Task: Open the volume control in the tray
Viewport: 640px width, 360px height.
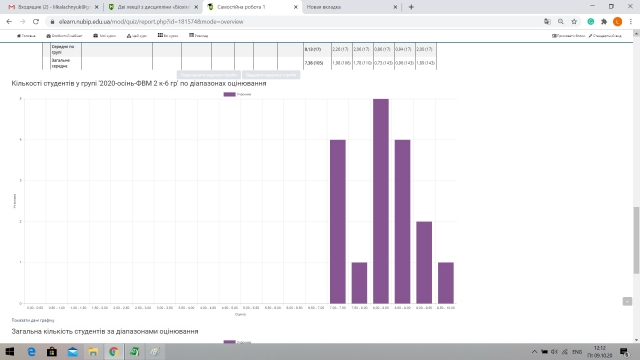Action: click(x=554, y=351)
